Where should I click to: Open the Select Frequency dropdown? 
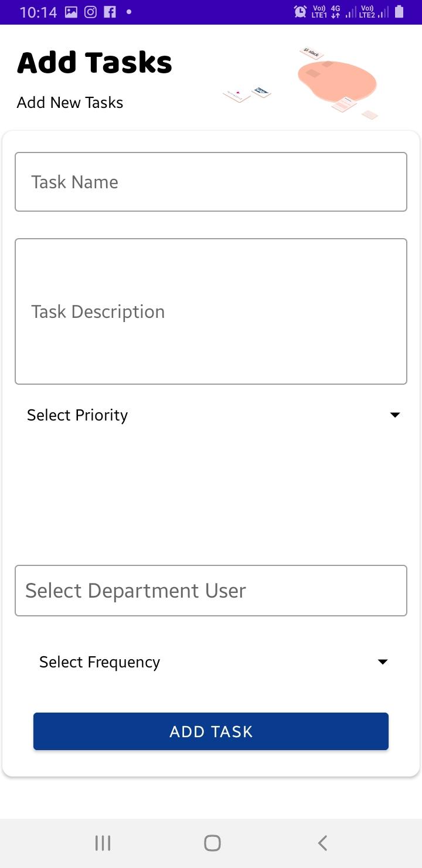(211, 662)
